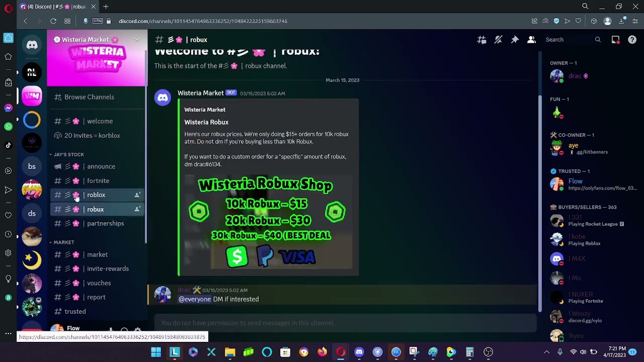Screen dimensions: 644x362
Task: Open Calculator from the taskbar
Action: (469, 352)
